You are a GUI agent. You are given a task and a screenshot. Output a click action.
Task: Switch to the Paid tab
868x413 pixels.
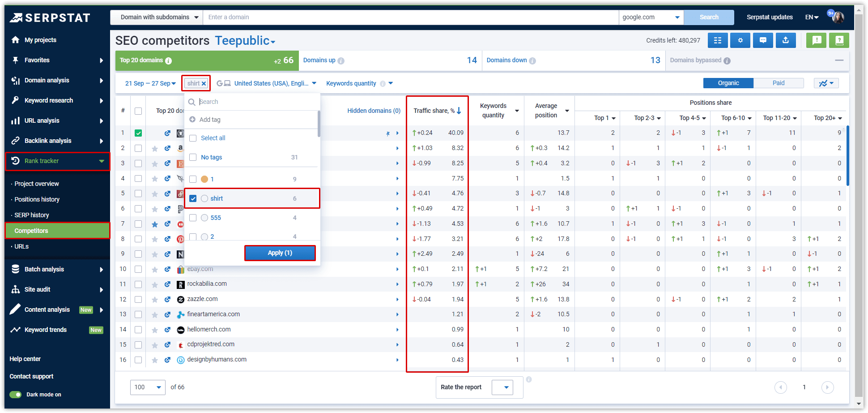[x=778, y=83]
